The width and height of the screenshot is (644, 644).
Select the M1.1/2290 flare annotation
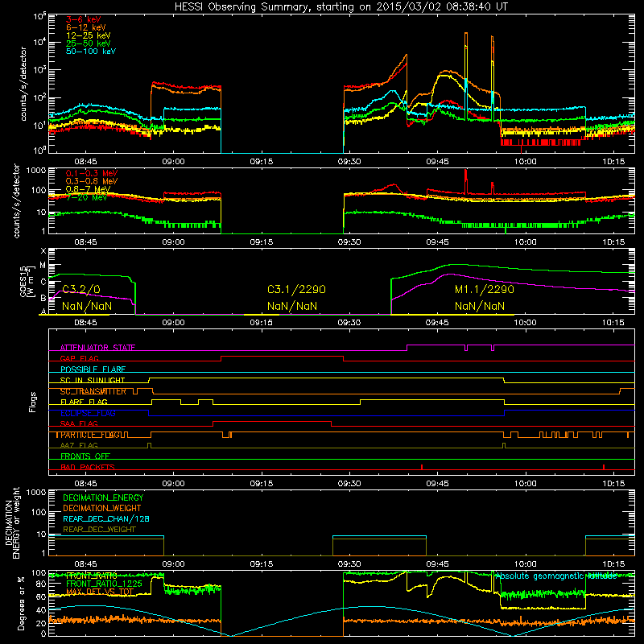coord(485,290)
